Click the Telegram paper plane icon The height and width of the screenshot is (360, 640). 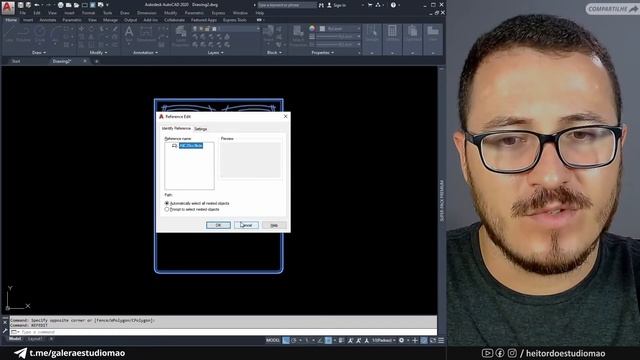[20, 353]
